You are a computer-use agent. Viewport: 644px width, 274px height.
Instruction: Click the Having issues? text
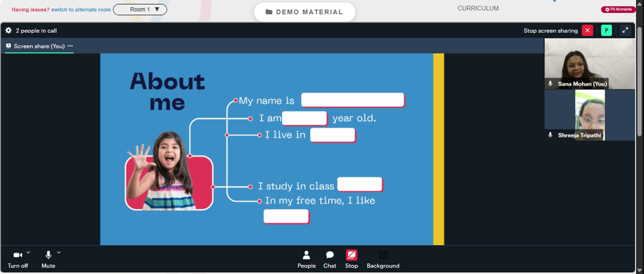pos(31,10)
